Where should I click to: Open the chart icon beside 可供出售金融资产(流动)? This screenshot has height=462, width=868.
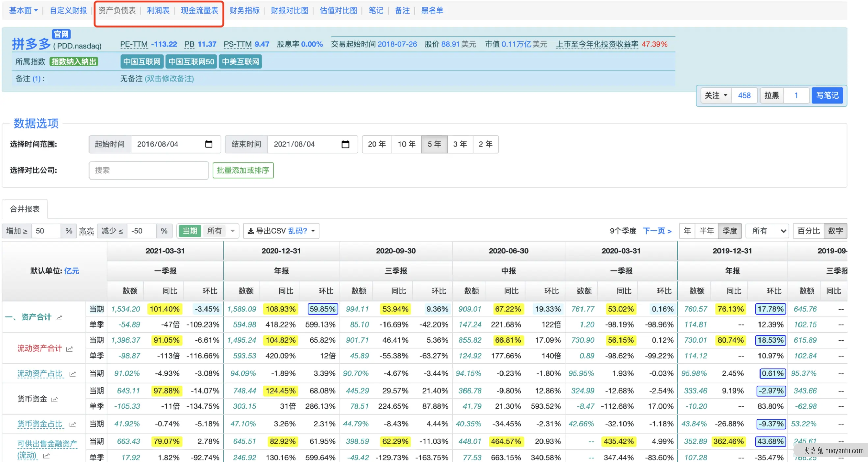pos(46,456)
